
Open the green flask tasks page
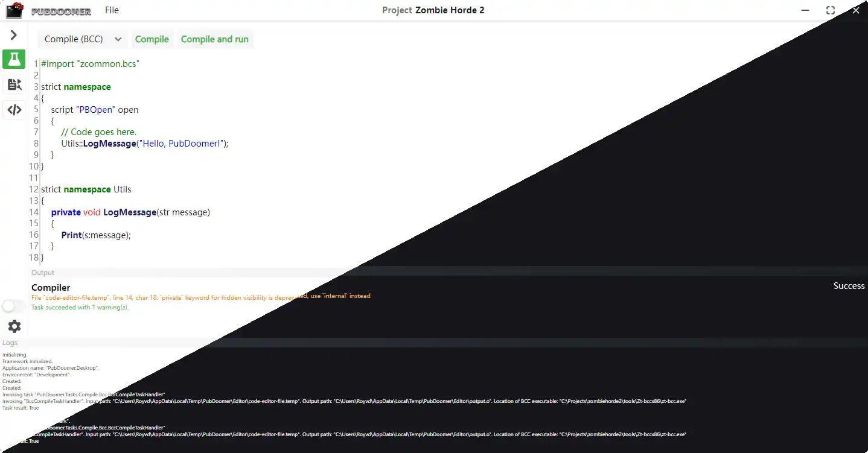click(14, 59)
